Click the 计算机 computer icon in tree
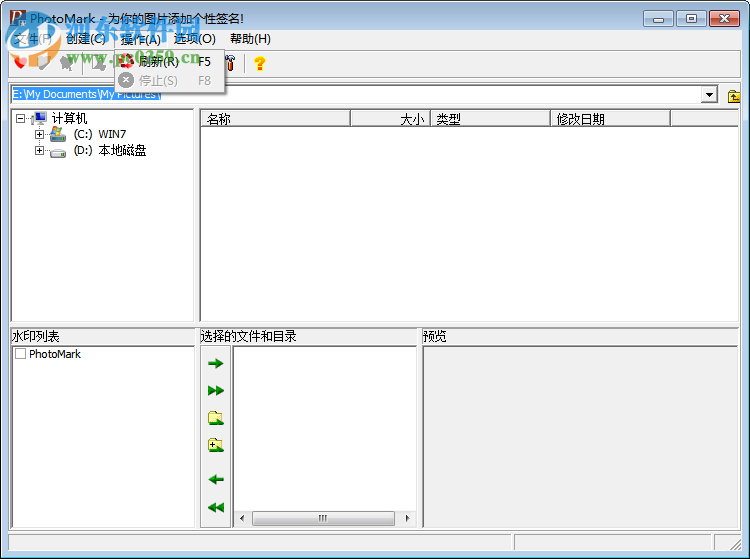750x559 pixels. click(39, 118)
